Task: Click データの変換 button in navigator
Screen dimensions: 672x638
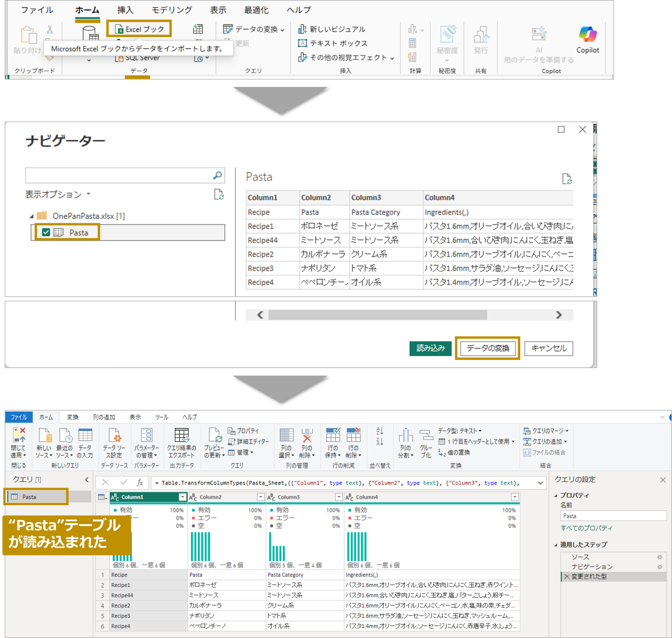Action: pyautogui.click(x=487, y=348)
